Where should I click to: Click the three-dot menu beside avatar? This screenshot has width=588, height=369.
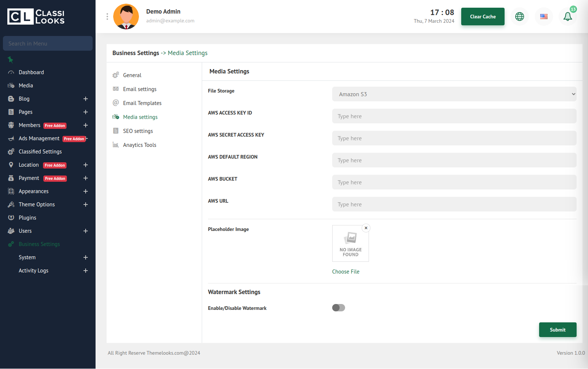(107, 17)
